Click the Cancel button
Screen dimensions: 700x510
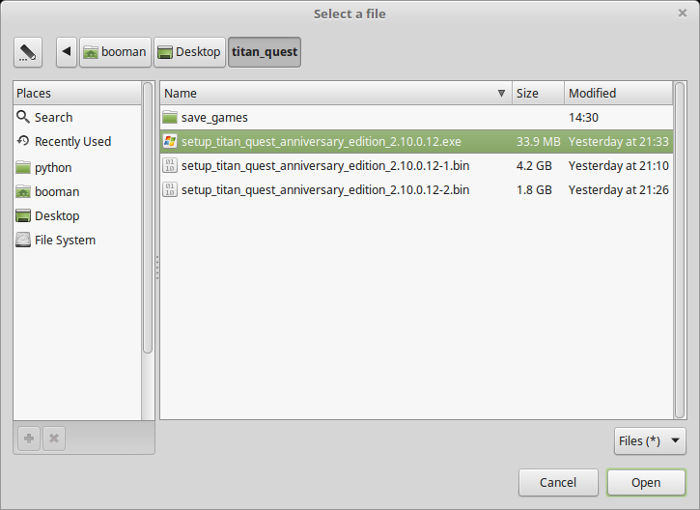click(558, 482)
